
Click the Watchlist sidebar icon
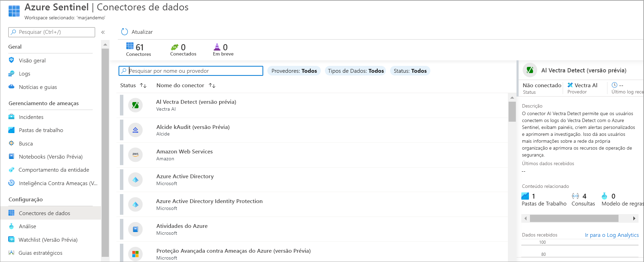[x=11, y=239]
